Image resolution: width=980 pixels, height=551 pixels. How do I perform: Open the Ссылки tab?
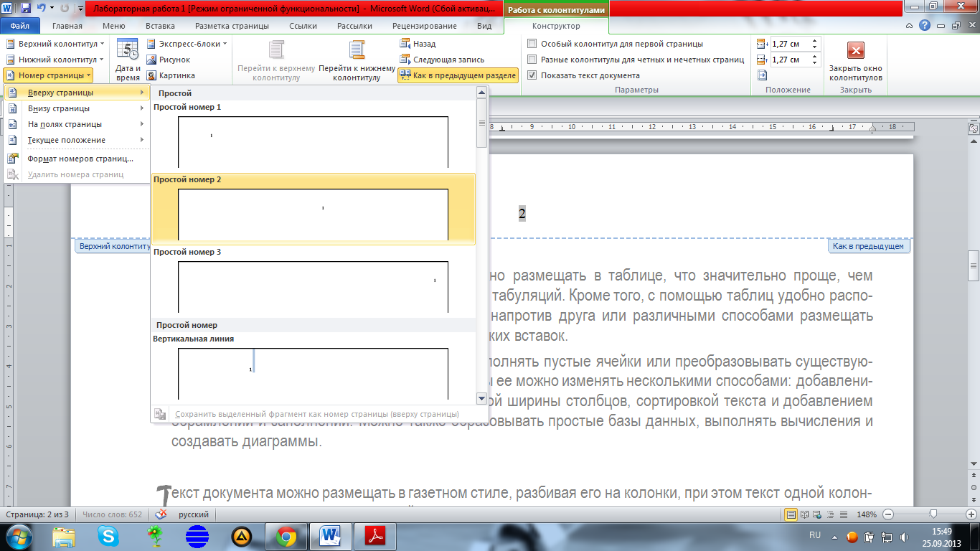point(303,26)
